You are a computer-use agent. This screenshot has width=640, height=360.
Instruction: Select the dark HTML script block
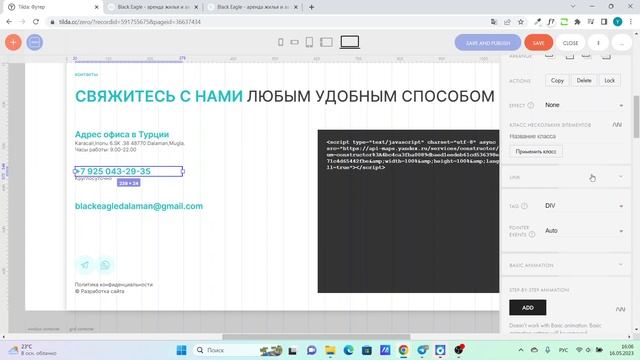pyautogui.click(x=408, y=211)
